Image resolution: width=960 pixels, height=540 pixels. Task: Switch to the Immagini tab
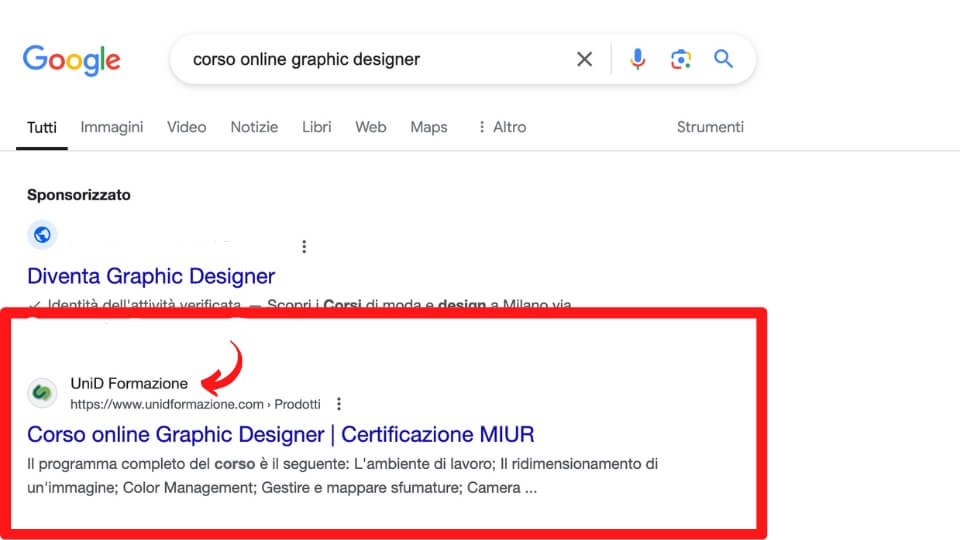click(111, 127)
